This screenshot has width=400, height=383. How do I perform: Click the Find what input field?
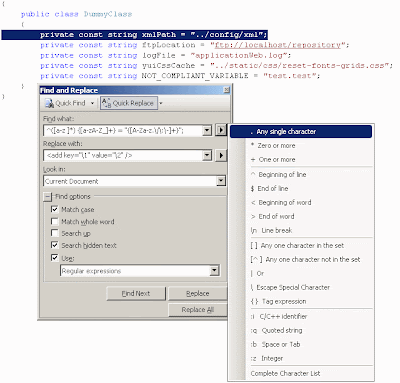coord(123,130)
